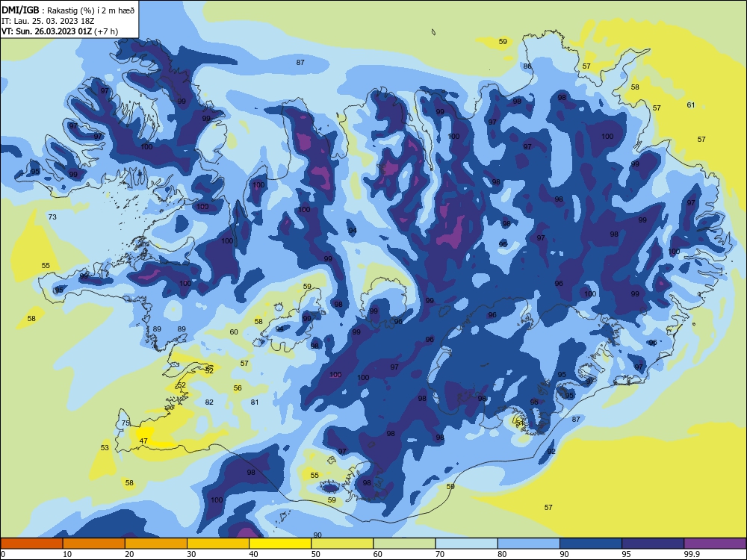This screenshot has height=560, width=747.
Task: Click the map reading 81
Action: point(255,402)
